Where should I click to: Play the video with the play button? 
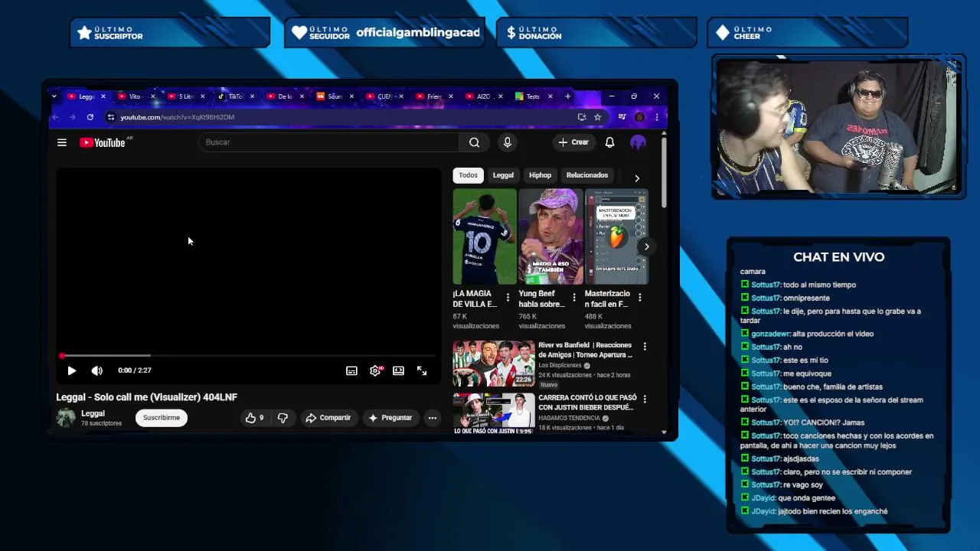(71, 370)
